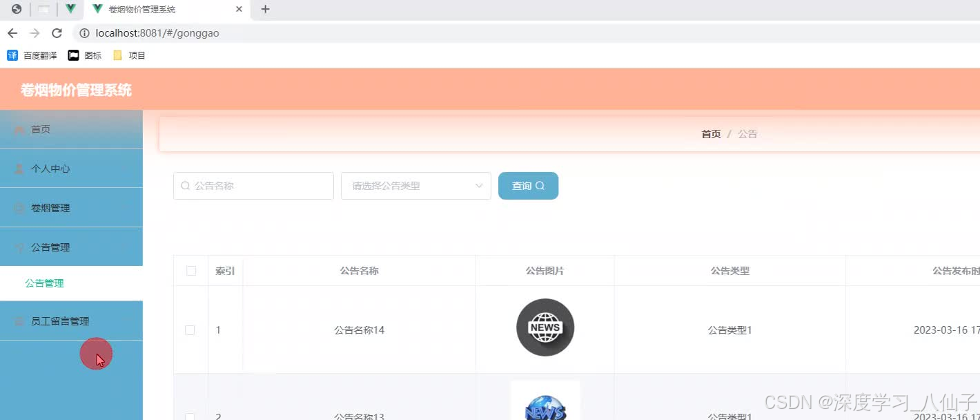Click the page reload icon in browser
The width and height of the screenshot is (980, 420).
click(57, 32)
